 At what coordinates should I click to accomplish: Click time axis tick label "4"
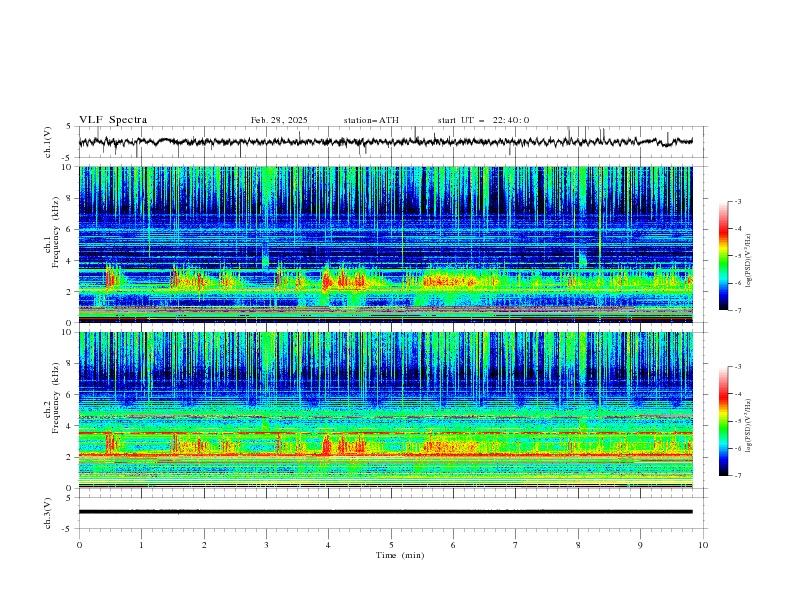329,545
